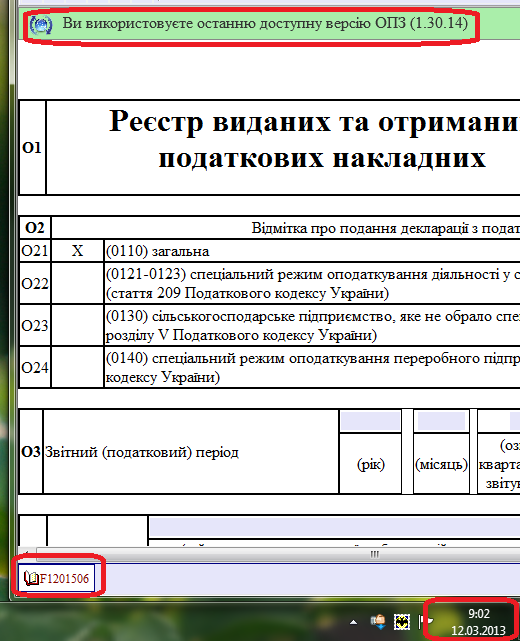The width and height of the screenshot is (520, 641).
Task: Click the quarter period input field
Action: click(x=499, y=421)
